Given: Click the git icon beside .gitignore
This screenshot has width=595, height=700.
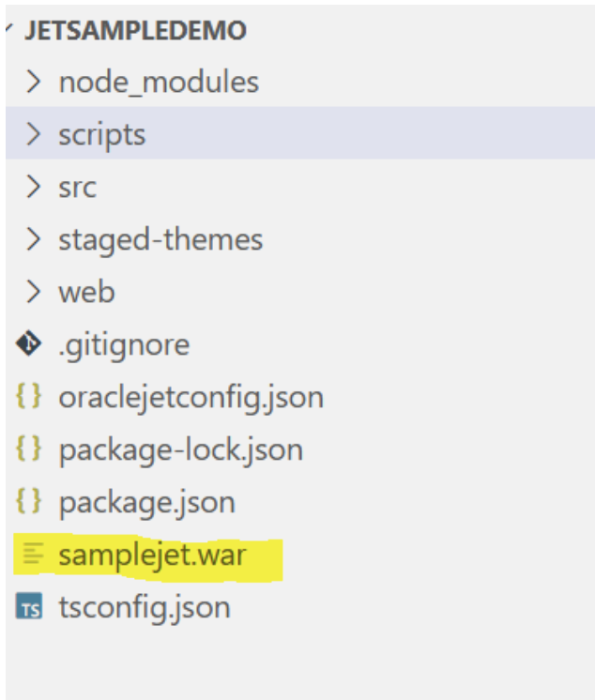Looking at the screenshot, I should (29, 344).
